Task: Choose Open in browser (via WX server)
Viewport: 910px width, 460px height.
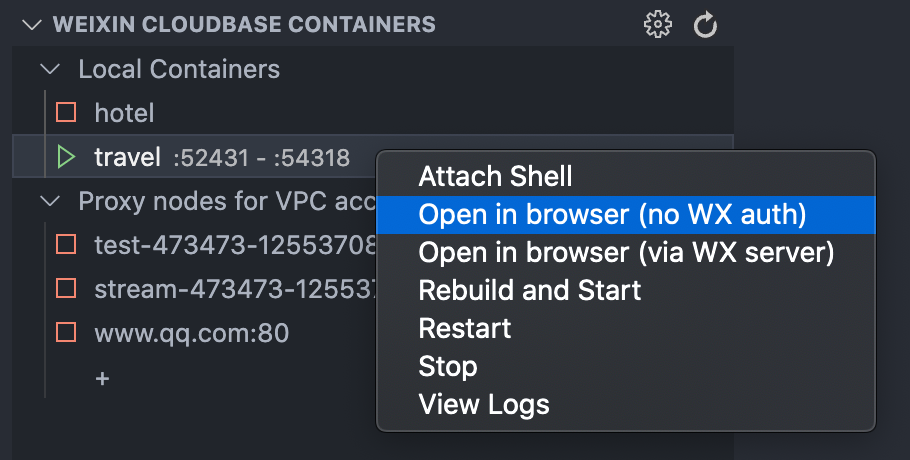Action: [x=626, y=252]
